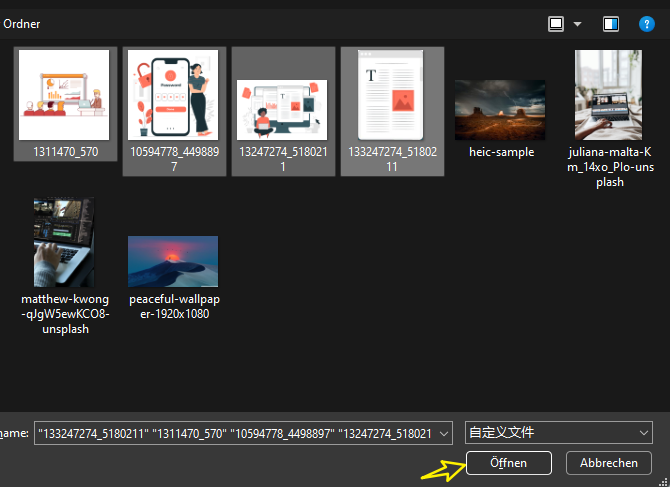The width and height of the screenshot is (670, 487).
Task: Expand the view options dropdown arrow
Action: pyautogui.click(x=577, y=22)
